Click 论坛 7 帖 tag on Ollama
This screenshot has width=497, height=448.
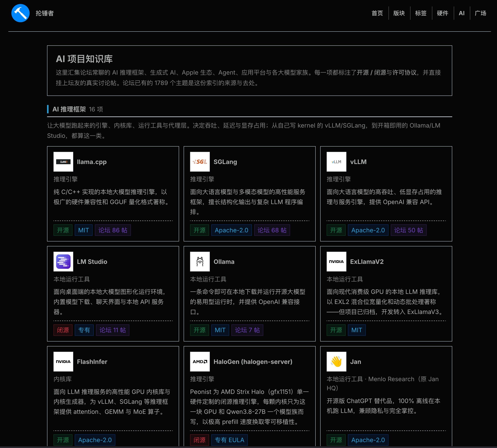[x=247, y=330]
